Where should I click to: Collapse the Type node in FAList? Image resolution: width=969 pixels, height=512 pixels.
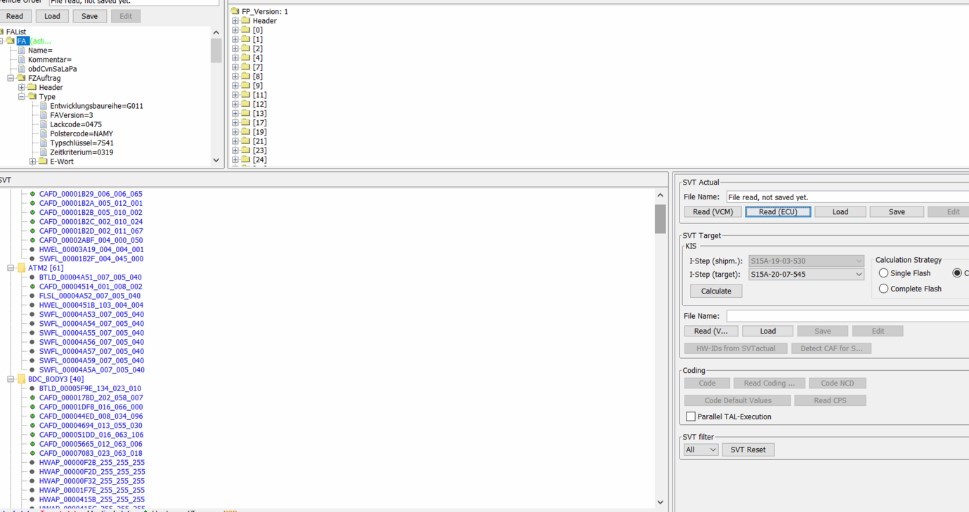click(x=22, y=96)
